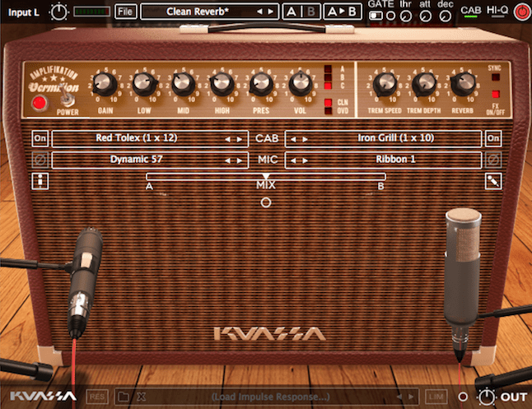
Task: Enable the HI-Q mode
Action: (497, 12)
